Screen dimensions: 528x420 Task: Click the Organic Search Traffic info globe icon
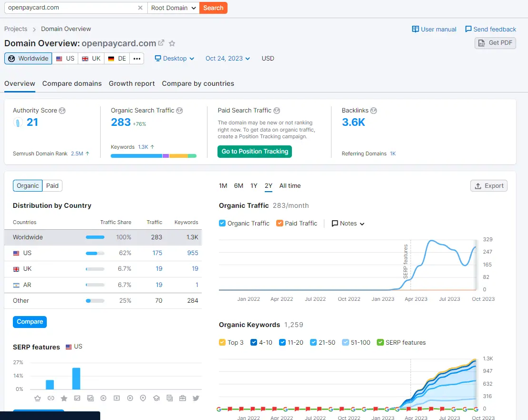179,111
